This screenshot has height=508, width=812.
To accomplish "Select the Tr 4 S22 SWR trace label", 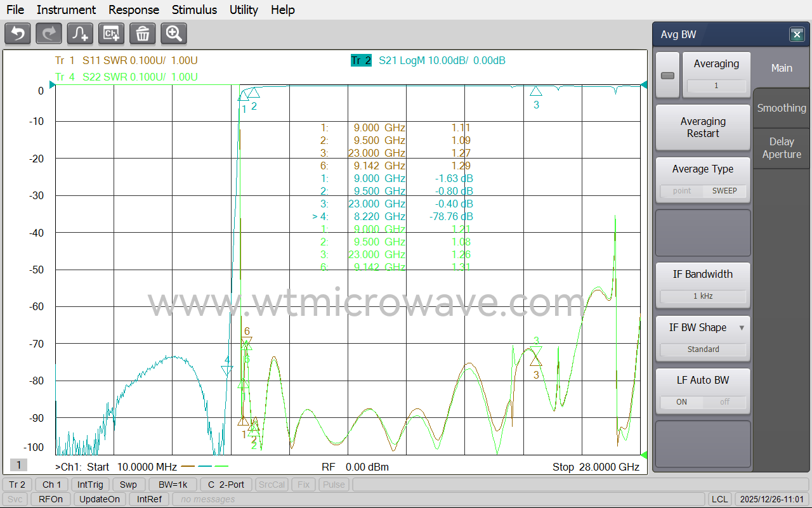I will pos(126,77).
